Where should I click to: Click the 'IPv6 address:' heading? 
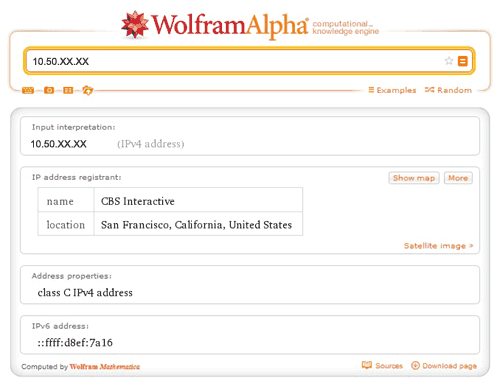60,326
